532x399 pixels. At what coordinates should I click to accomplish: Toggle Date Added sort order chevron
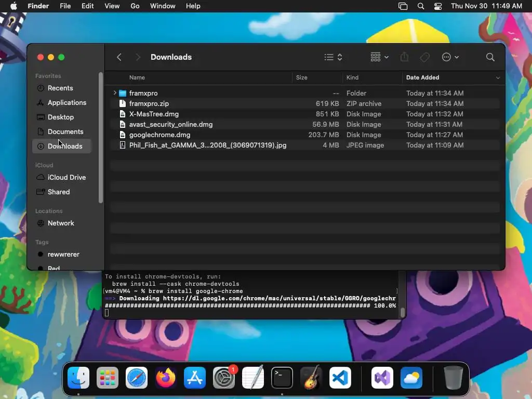pyautogui.click(x=498, y=78)
